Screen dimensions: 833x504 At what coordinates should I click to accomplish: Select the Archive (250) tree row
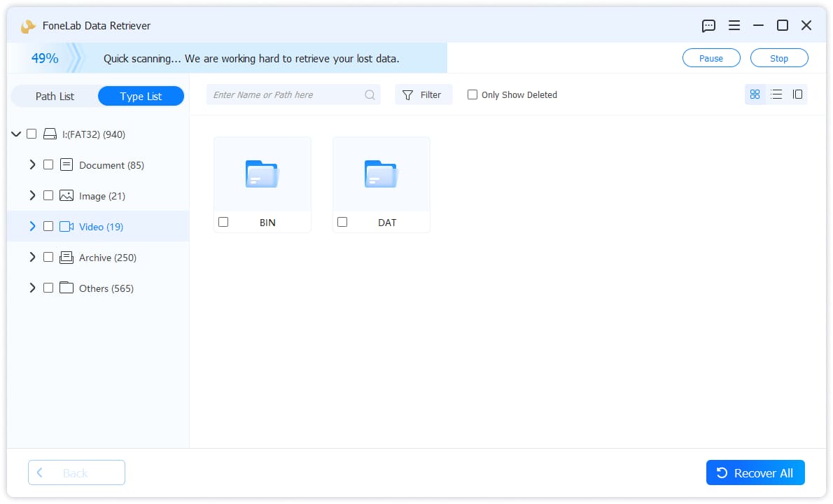pos(98,257)
